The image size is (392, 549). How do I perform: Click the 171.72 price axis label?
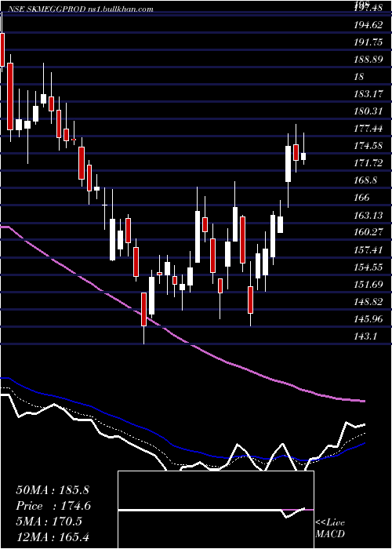pyautogui.click(x=368, y=163)
